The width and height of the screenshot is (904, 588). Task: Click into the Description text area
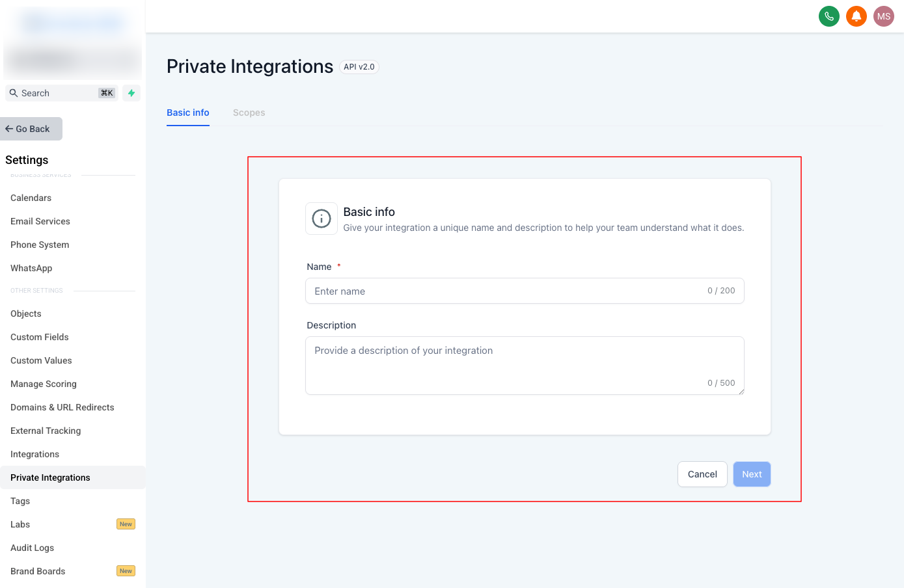[524, 365]
